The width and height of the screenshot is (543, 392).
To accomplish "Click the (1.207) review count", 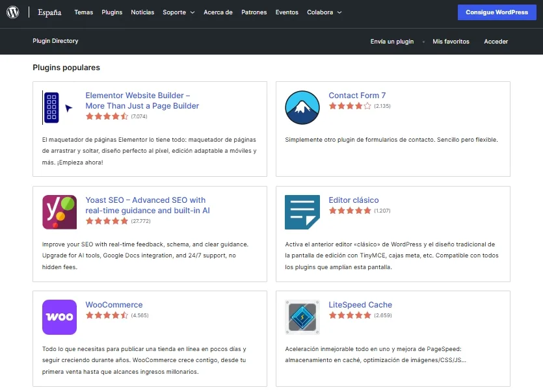I will point(382,211).
